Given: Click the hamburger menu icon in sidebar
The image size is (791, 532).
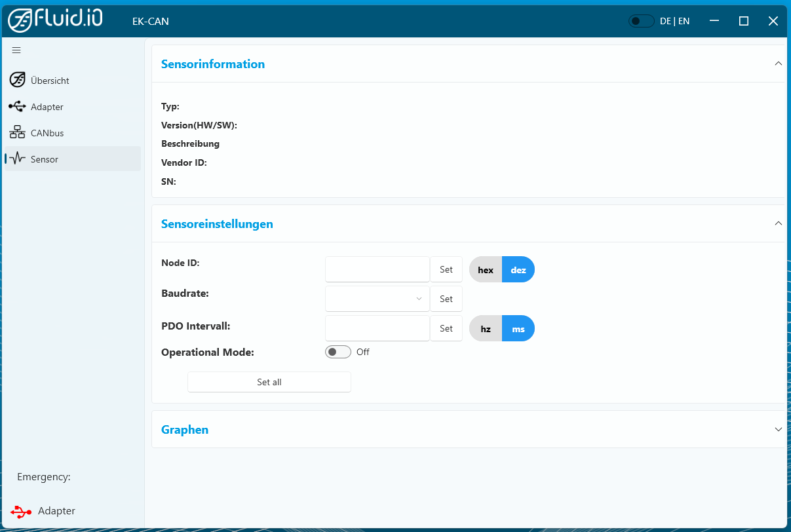Looking at the screenshot, I should [x=16, y=50].
